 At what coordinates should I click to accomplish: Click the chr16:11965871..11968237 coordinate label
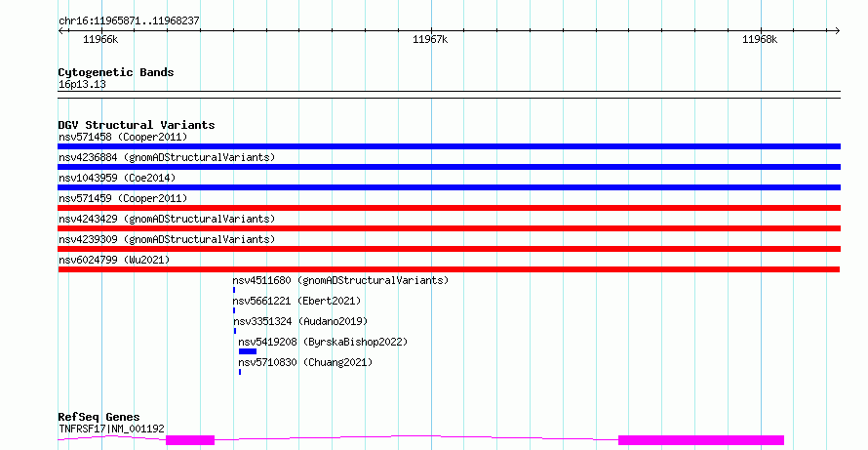(129, 20)
